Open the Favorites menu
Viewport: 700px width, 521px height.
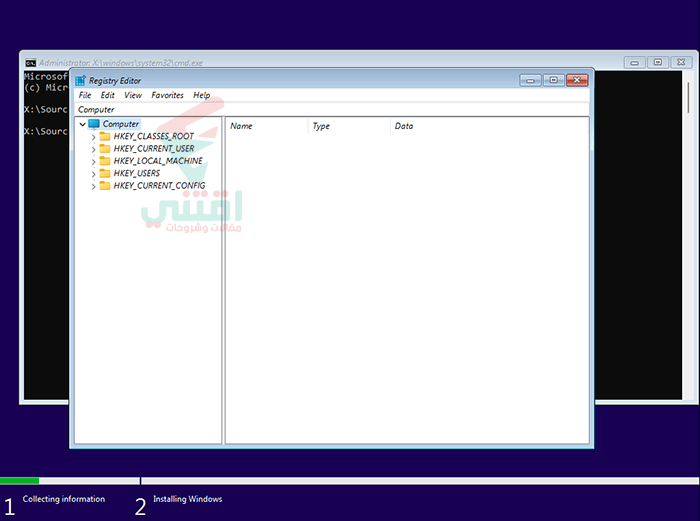coord(167,95)
